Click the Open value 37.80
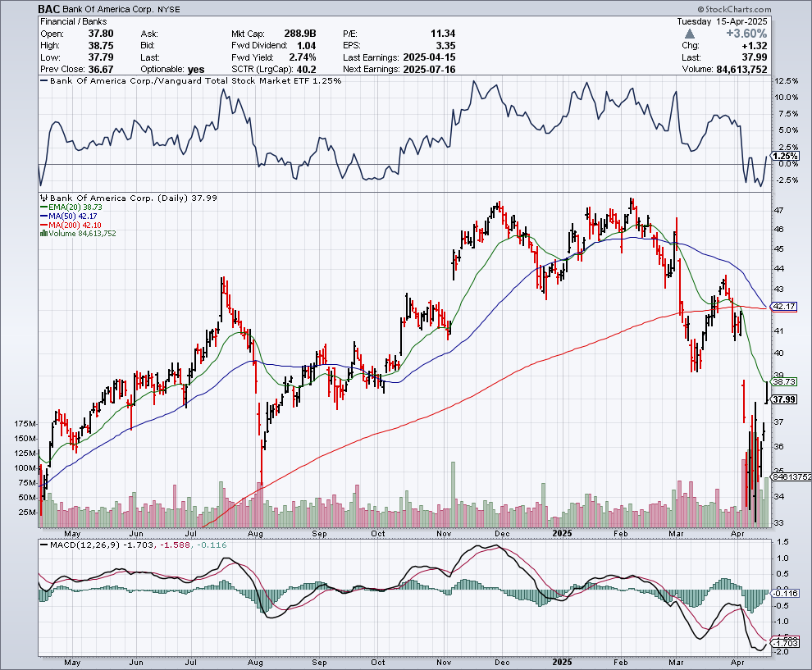Screen dimensions: 812x670 coord(100,34)
